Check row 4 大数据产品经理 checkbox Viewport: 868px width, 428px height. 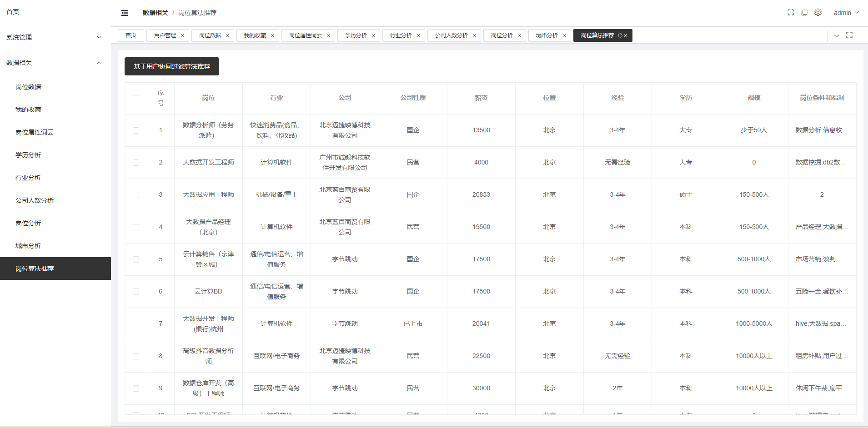tap(136, 227)
